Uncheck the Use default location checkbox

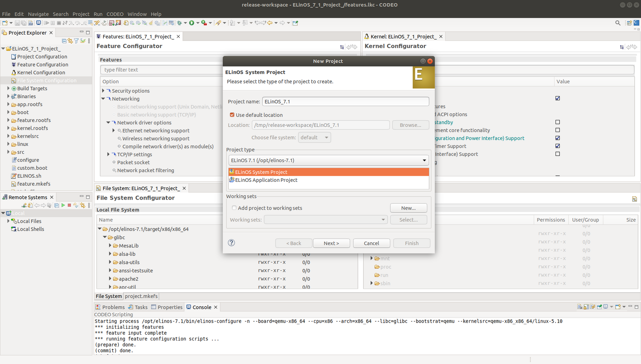click(232, 115)
